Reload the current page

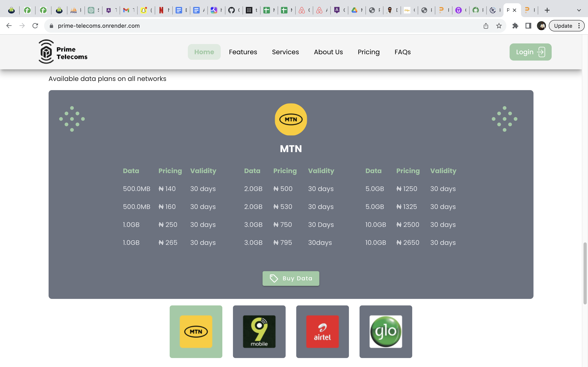(35, 25)
